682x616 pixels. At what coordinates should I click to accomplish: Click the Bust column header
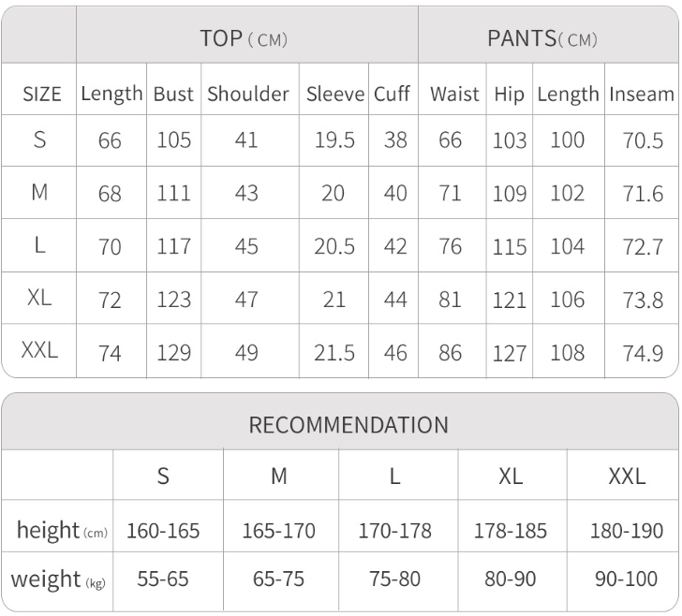(173, 95)
